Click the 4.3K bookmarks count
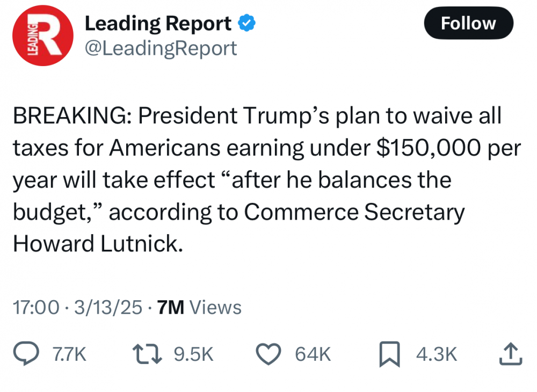Image resolution: width=537 pixels, height=392 pixels. (x=437, y=354)
